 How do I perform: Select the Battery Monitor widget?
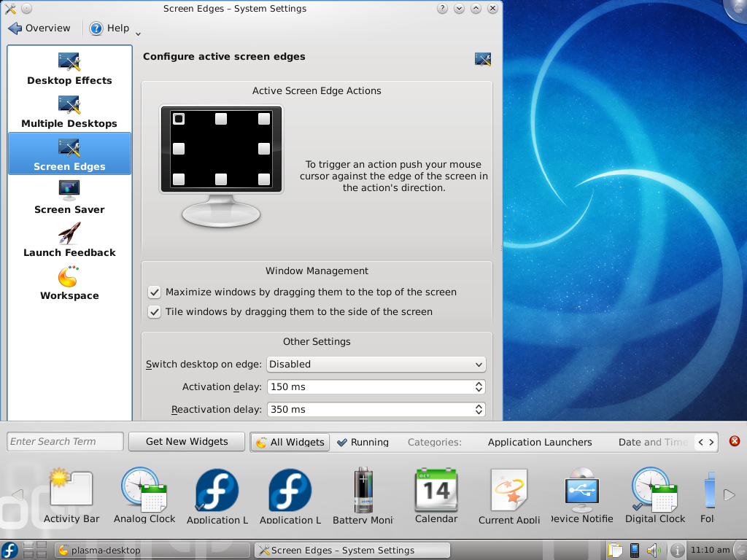coord(363,495)
